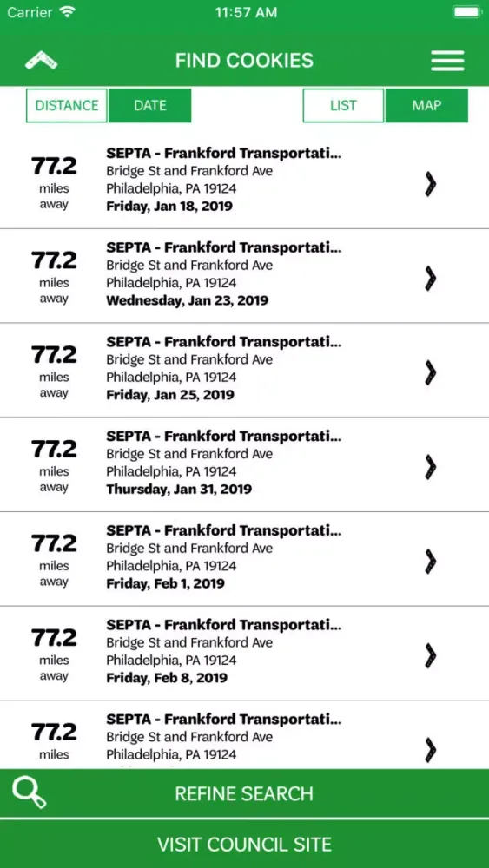Open chevron for Thursday, Jan 31 booth
This screenshot has width=489, height=868.
click(430, 467)
